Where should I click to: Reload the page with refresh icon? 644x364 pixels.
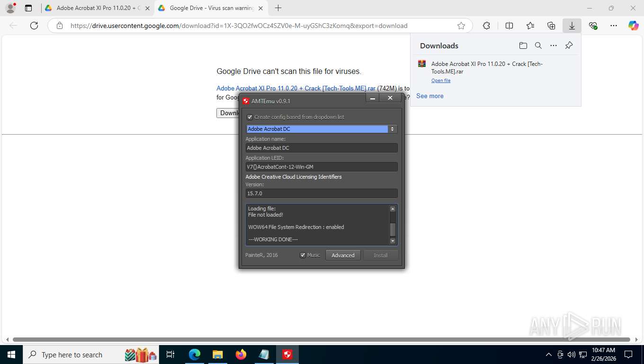click(34, 26)
